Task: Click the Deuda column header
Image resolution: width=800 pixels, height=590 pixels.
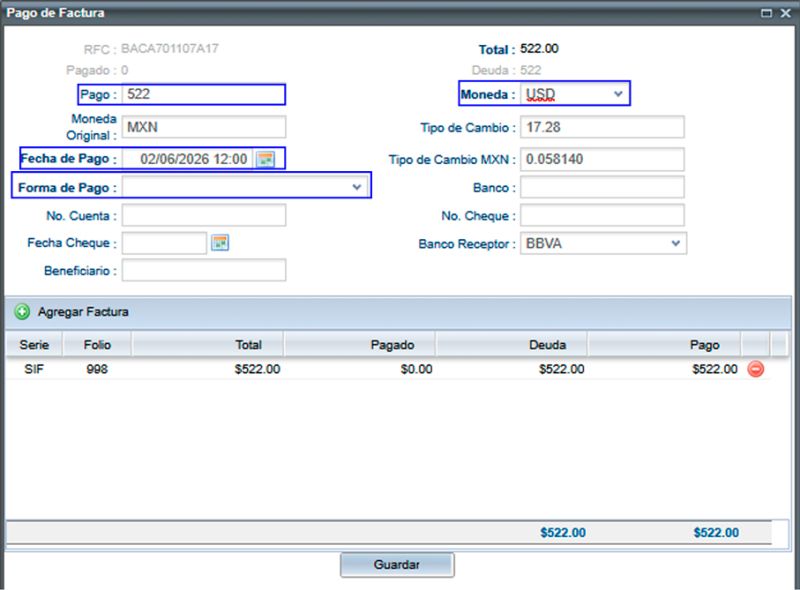Action: tap(511, 345)
